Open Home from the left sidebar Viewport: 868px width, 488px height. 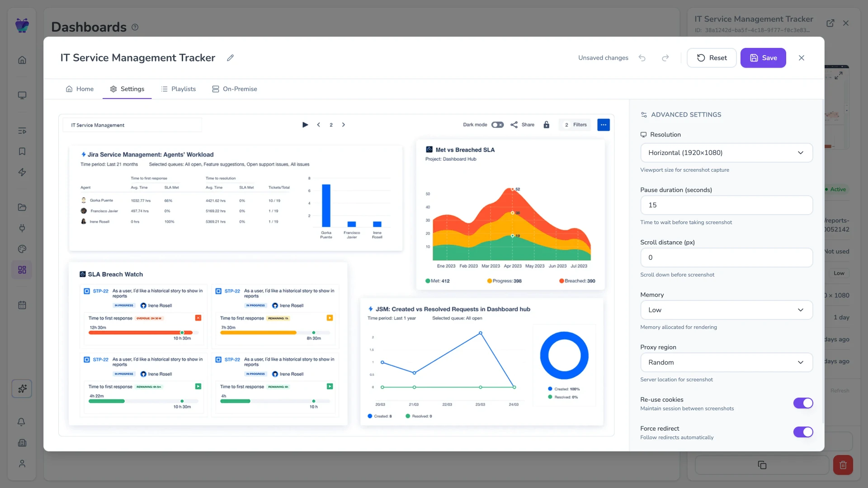(22, 60)
